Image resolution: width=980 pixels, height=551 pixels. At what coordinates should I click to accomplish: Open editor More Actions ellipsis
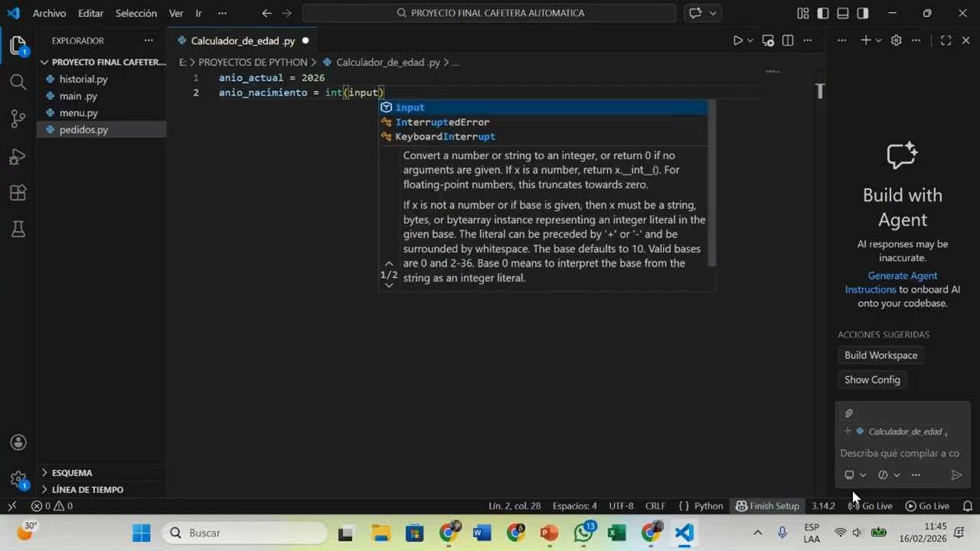pyautogui.click(x=807, y=41)
